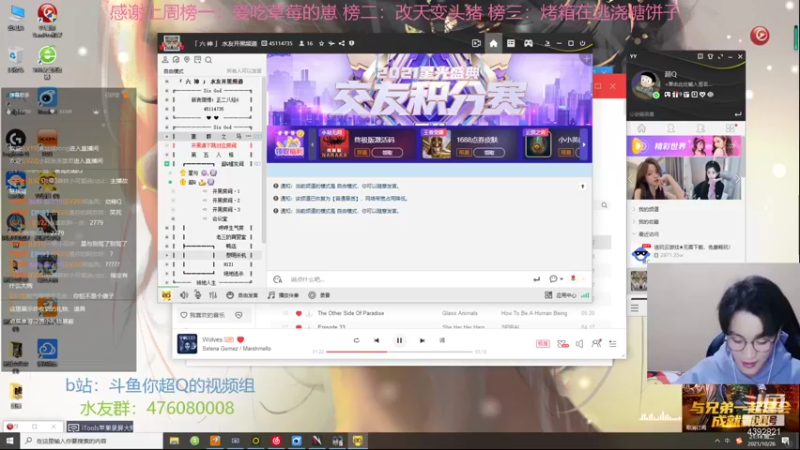The height and width of the screenshot is (450, 800).
Task: Unlike Wolves with the red heart
Action: (x=240, y=339)
